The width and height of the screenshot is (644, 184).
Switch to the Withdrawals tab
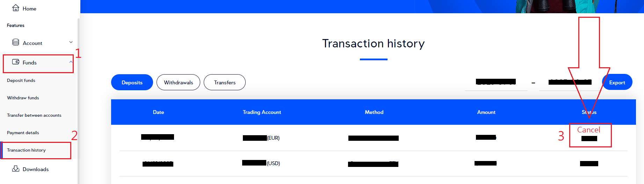(x=178, y=83)
